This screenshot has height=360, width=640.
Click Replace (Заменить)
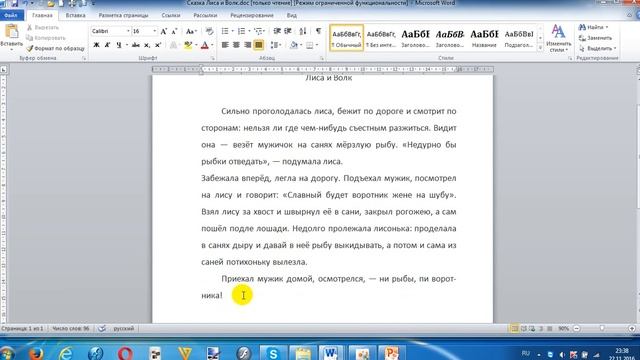point(596,38)
